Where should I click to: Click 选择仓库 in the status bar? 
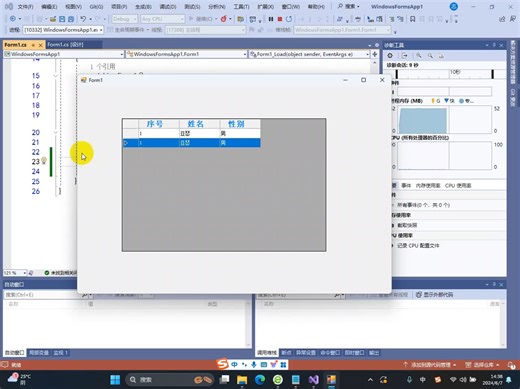tap(482, 365)
